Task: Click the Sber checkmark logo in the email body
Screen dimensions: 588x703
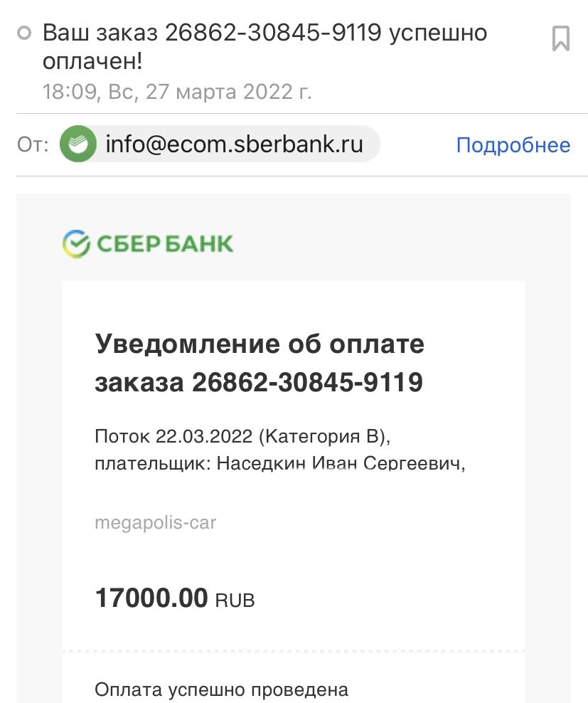Action: coord(76,244)
